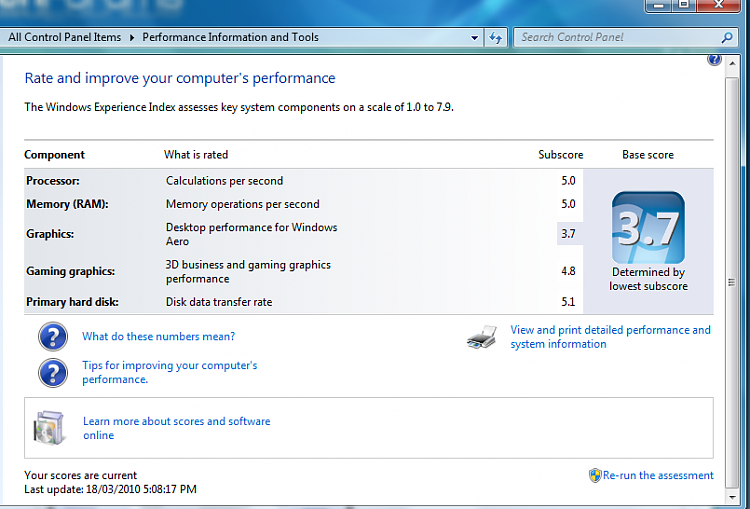This screenshot has height=509, width=750.
Task: Click the refresh arrows button in address bar
Action: [x=496, y=37]
